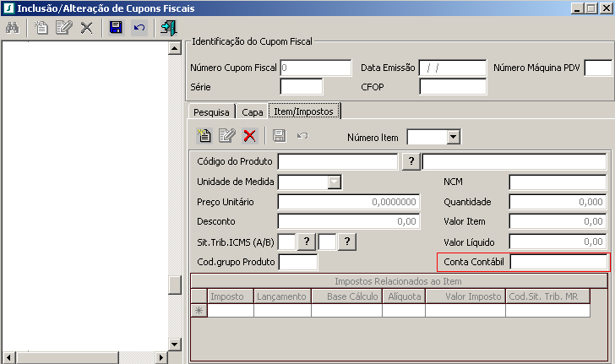This screenshot has width=615, height=364.
Task: Switch to the Capa tab
Action: pos(253,111)
